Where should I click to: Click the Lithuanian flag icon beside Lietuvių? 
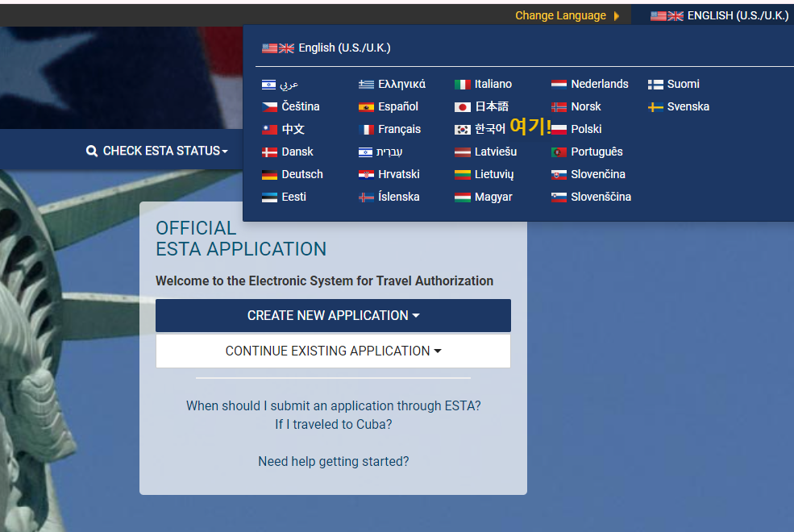tap(462, 175)
